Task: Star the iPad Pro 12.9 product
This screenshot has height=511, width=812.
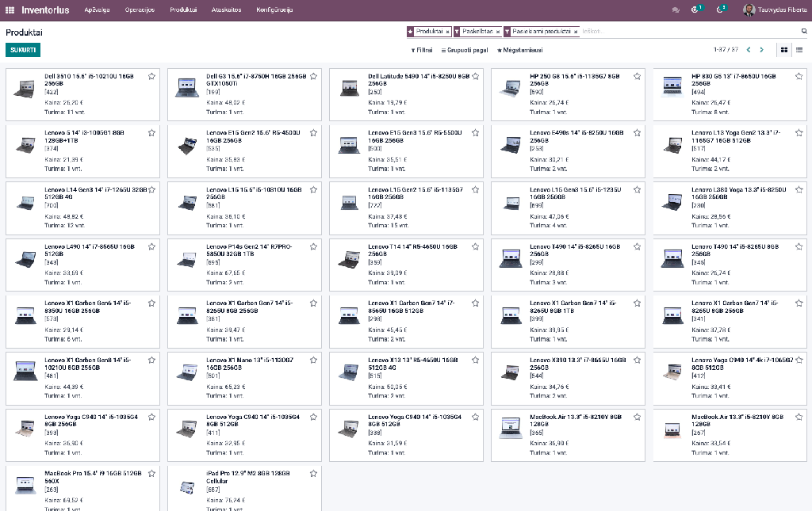Action: click(313, 472)
